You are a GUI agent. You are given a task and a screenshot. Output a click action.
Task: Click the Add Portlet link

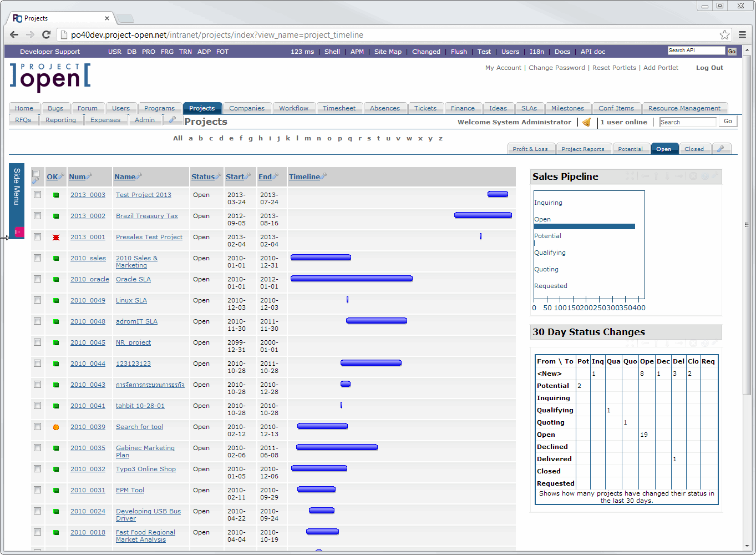tap(661, 68)
